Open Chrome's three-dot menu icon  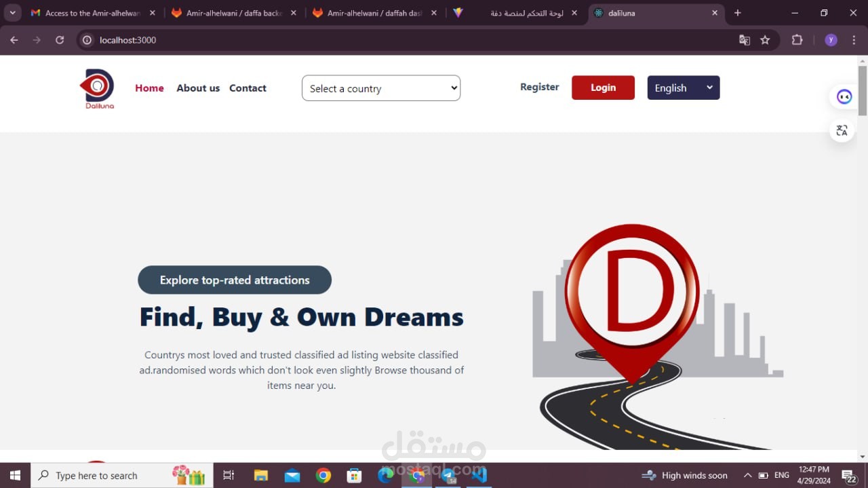coord(854,40)
